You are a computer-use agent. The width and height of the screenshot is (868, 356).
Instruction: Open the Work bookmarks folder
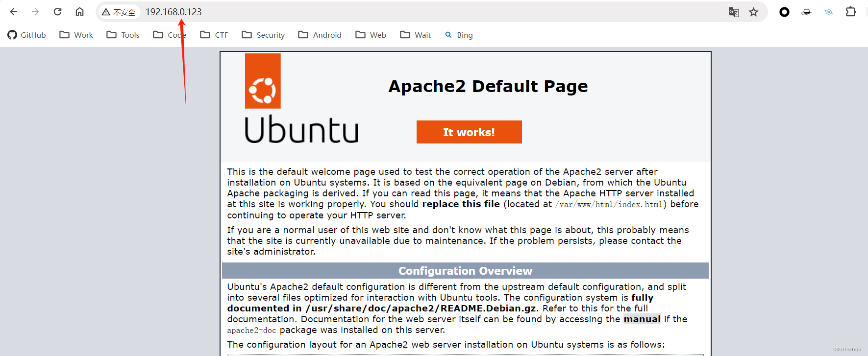76,35
